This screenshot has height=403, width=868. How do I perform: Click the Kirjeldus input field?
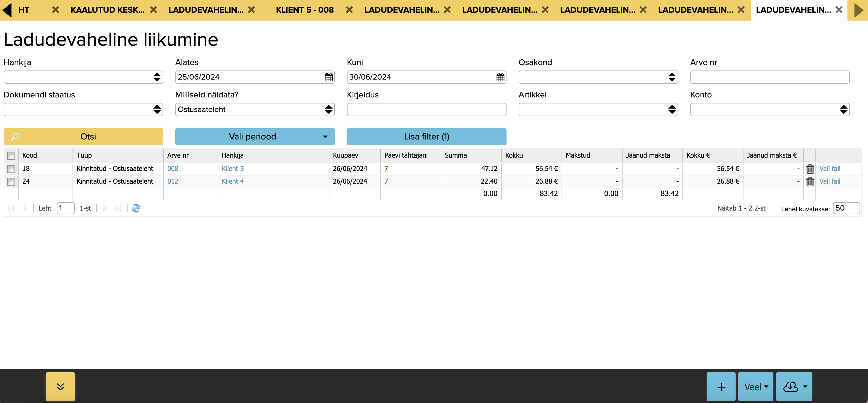(426, 110)
